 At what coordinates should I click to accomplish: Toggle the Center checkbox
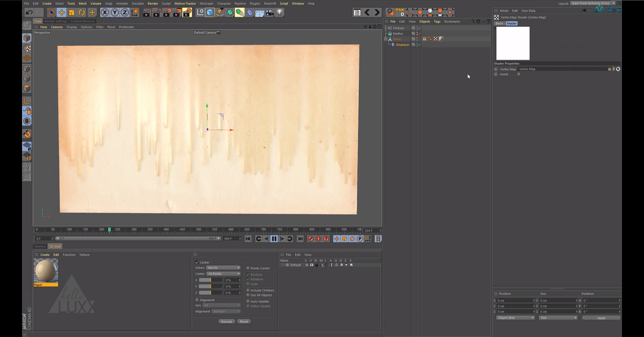click(197, 262)
